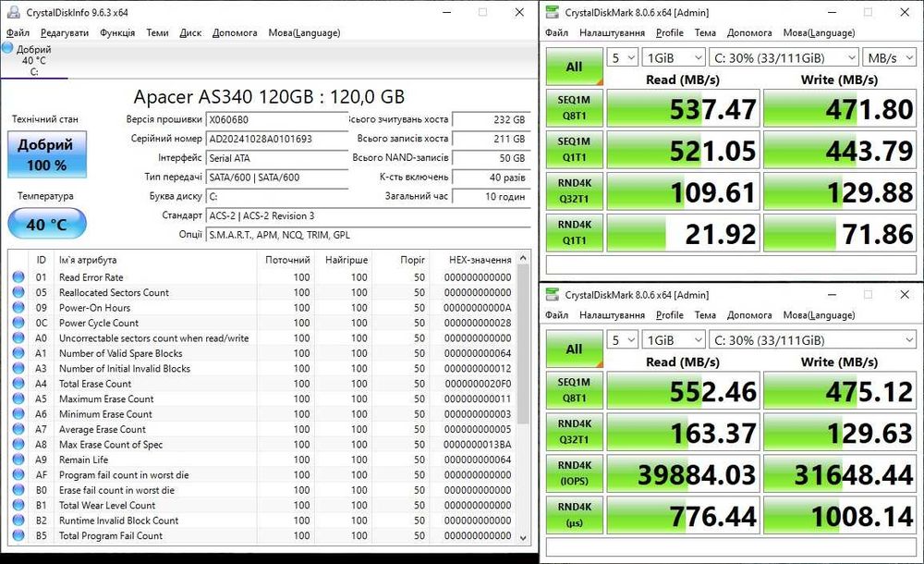Viewport: 924px width, 564px height.
Task: Click the Ім'я атрибута column header
Action: pyautogui.click(x=156, y=260)
